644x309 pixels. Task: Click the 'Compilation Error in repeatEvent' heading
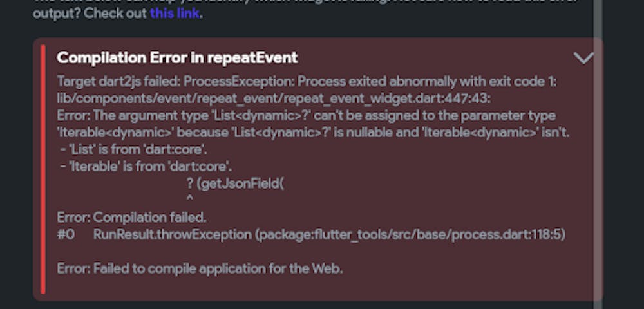click(x=177, y=58)
